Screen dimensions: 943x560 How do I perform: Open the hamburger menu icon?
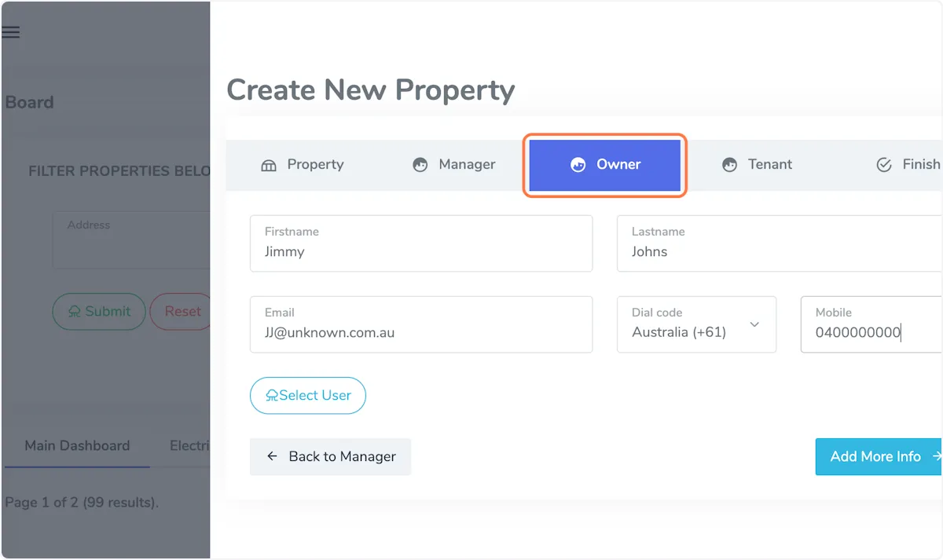(x=11, y=32)
